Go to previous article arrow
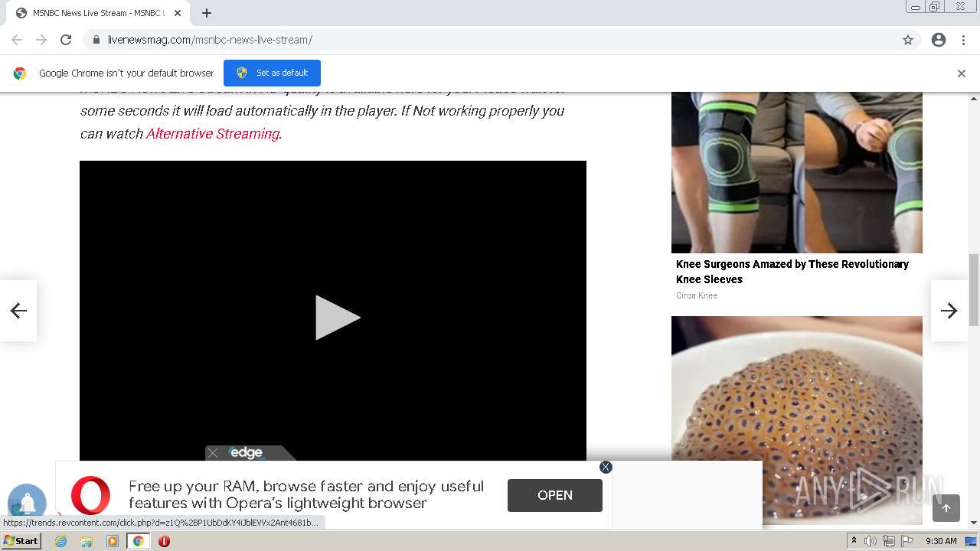 [18, 310]
